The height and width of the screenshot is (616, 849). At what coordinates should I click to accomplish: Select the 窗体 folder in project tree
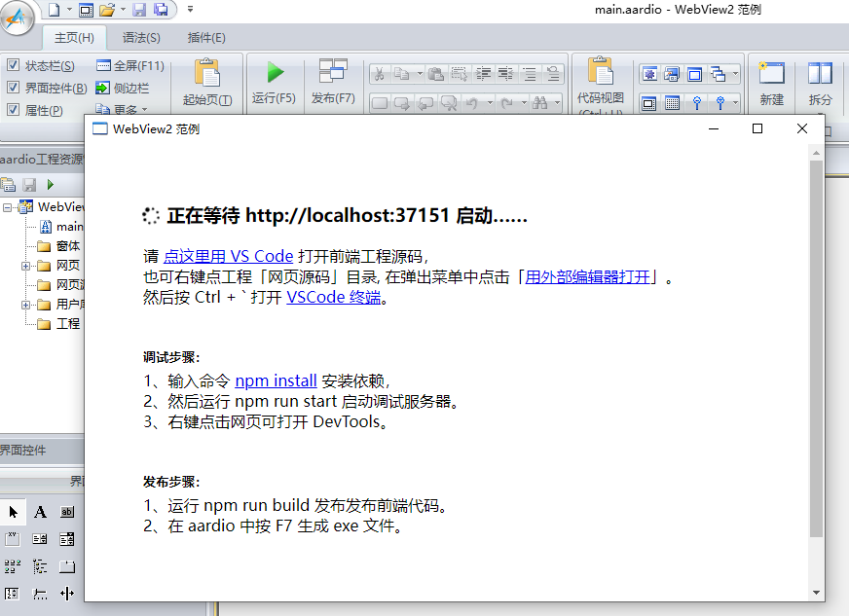58,246
